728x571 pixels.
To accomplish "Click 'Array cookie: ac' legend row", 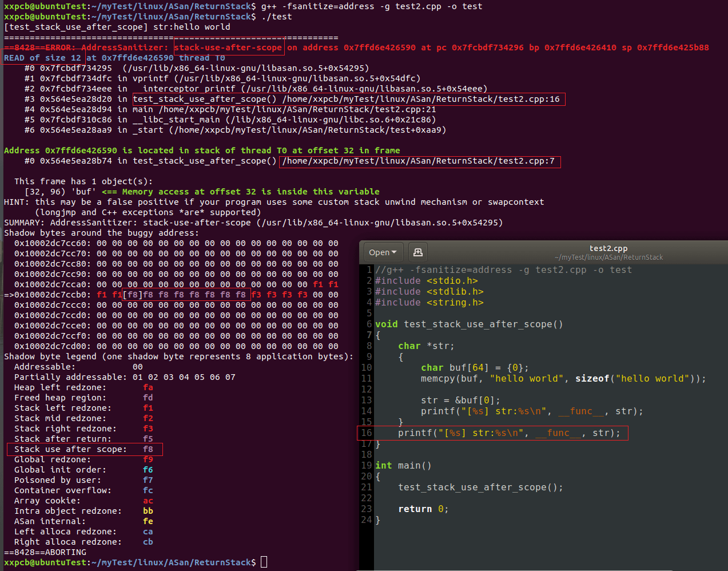I will [83, 501].
